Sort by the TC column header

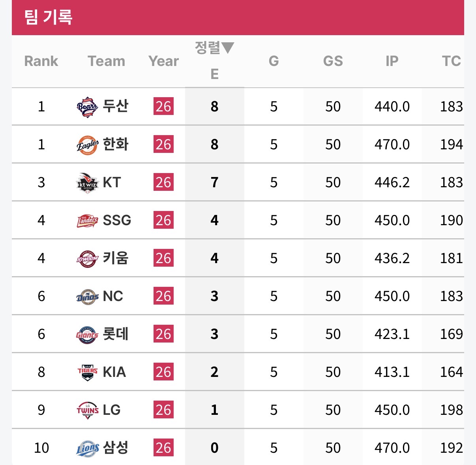pyautogui.click(x=451, y=61)
